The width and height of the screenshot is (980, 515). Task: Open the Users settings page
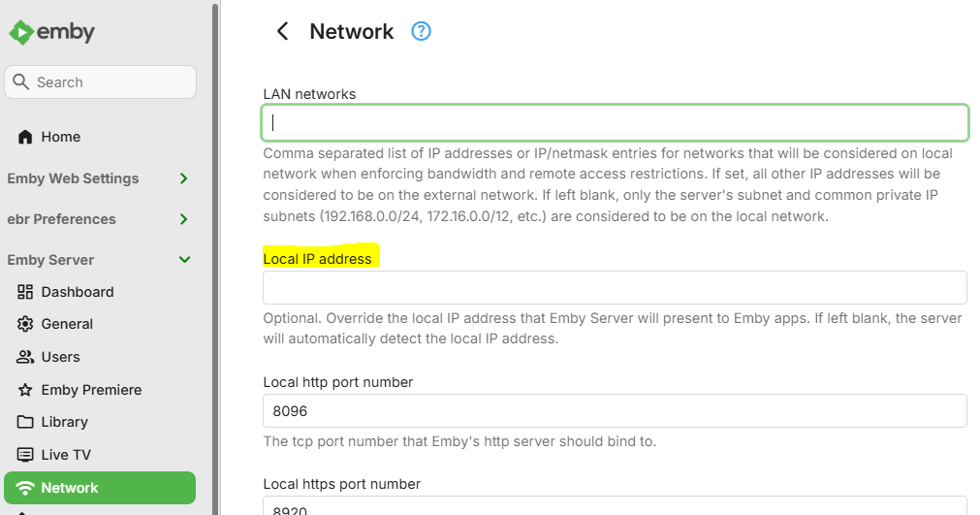[60, 357]
